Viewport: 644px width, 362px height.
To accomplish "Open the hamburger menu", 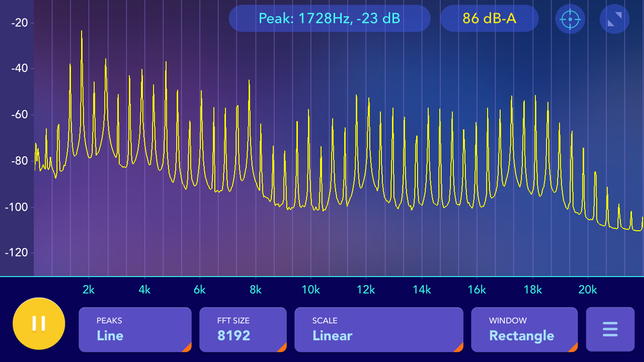I will pyautogui.click(x=610, y=329).
